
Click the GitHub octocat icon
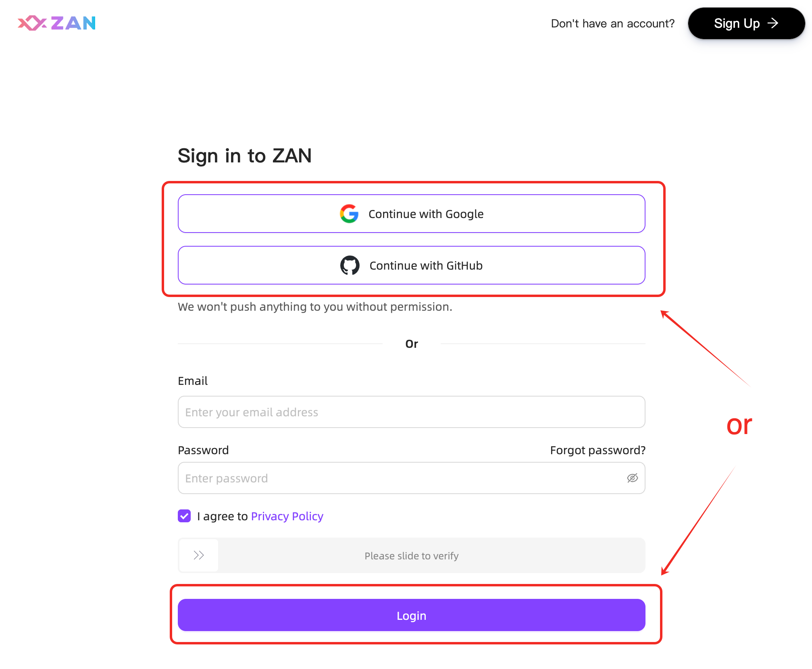coord(350,265)
